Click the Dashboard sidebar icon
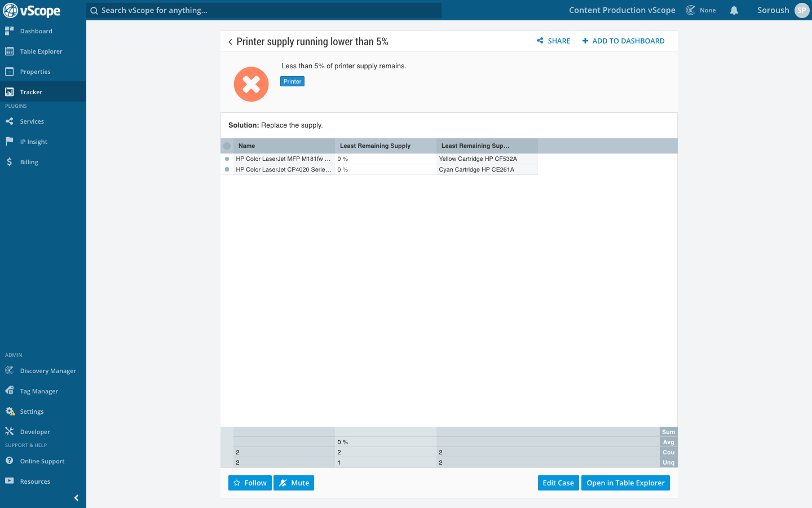The height and width of the screenshot is (508, 812). pos(9,31)
